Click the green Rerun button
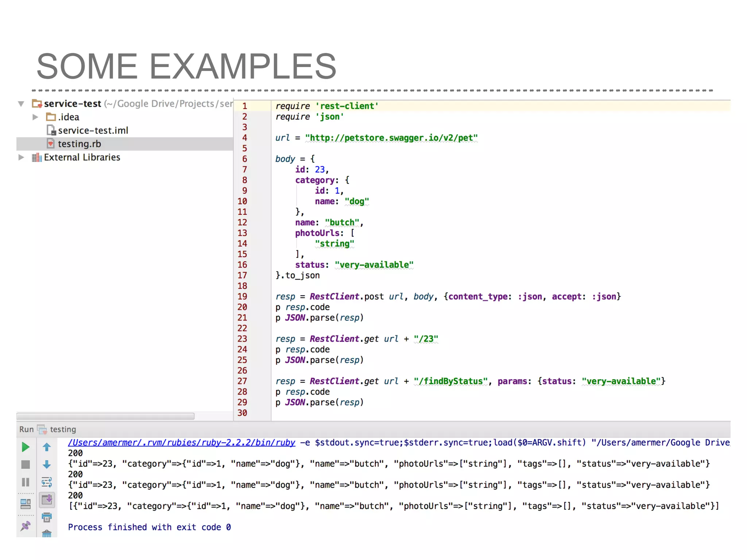Screen dimensions: 747x560 coord(26,447)
